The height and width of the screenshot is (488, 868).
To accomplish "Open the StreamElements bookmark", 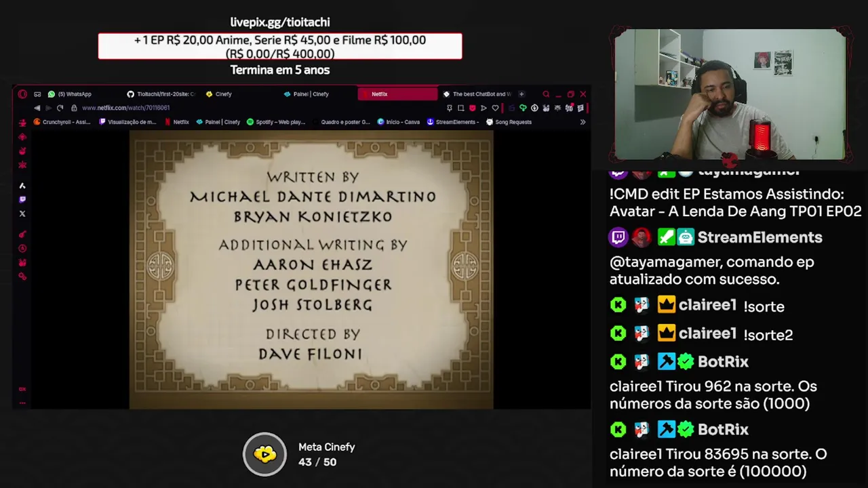I will (452, 122).
